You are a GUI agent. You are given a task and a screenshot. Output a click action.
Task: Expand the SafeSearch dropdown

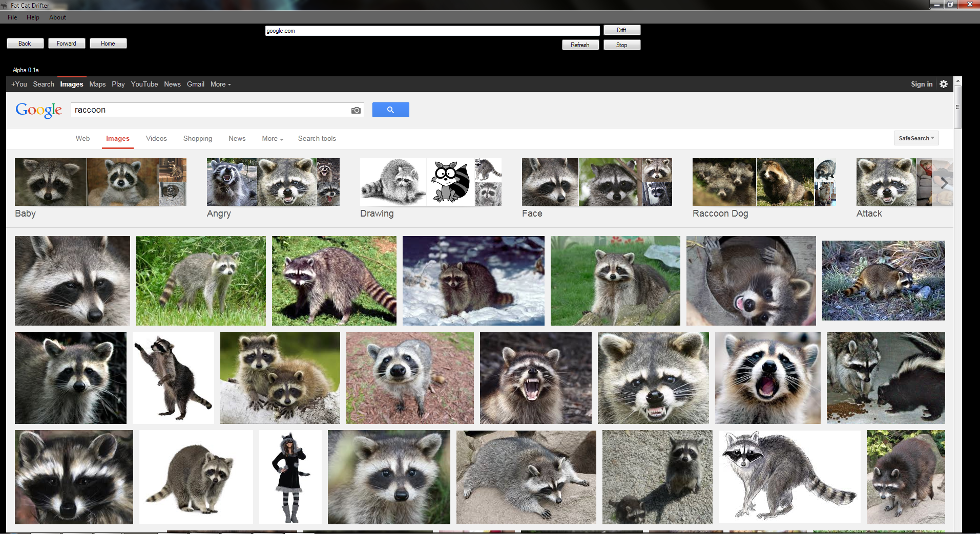pyautogui.click(x=916, y=138)
